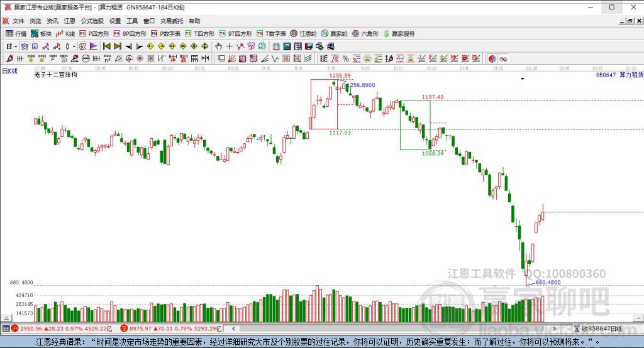
Task: Open the P数字表 tool
Action: point(165,34)
